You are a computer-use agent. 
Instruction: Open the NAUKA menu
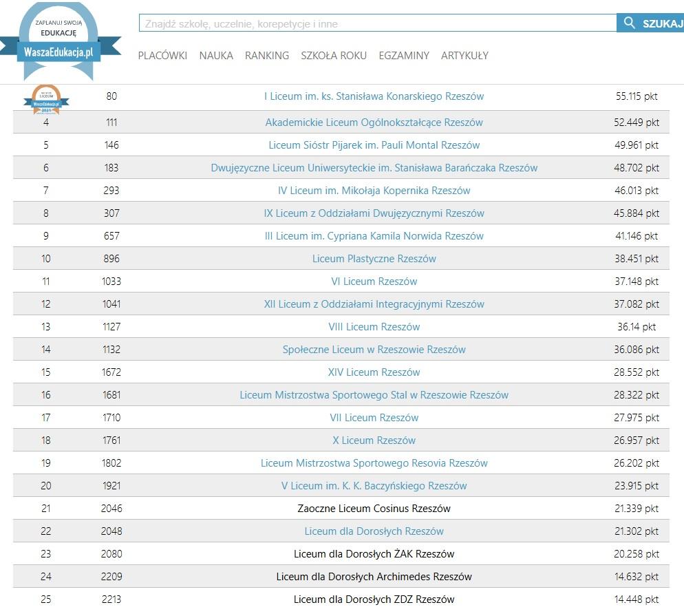[x=216, y=56]
